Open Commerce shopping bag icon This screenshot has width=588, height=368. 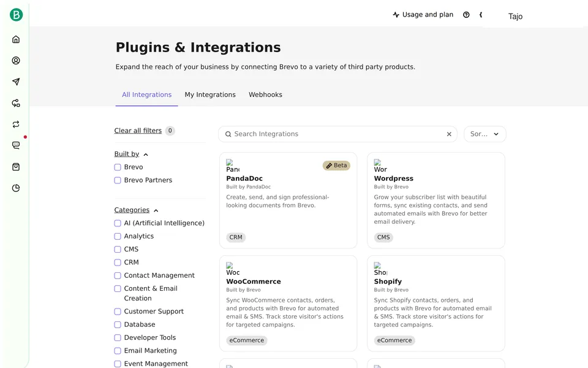tap(16, 167)
